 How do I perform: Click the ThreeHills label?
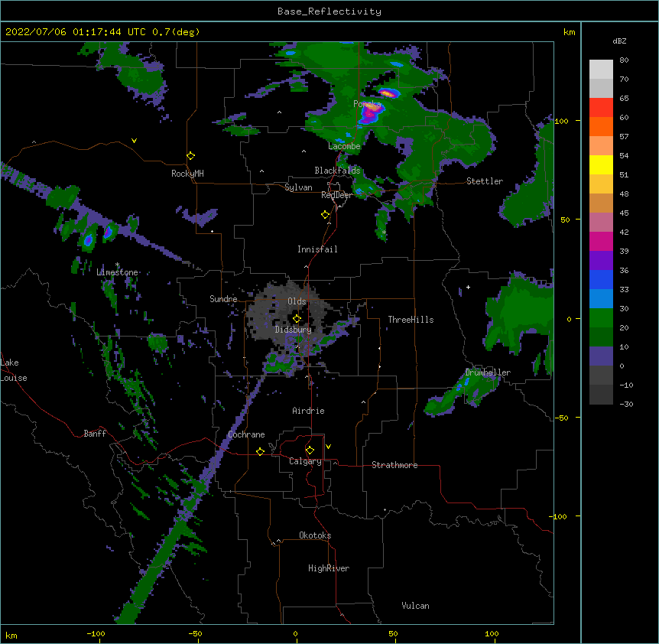[411, 320]
